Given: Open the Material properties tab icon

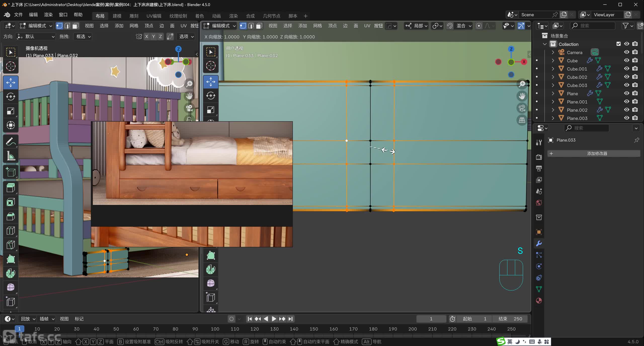Looking at the screenshot, I should pyautogui.click(x=539, y=301).
